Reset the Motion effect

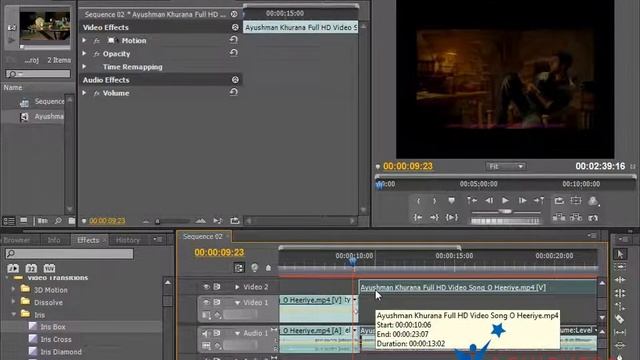233,40
